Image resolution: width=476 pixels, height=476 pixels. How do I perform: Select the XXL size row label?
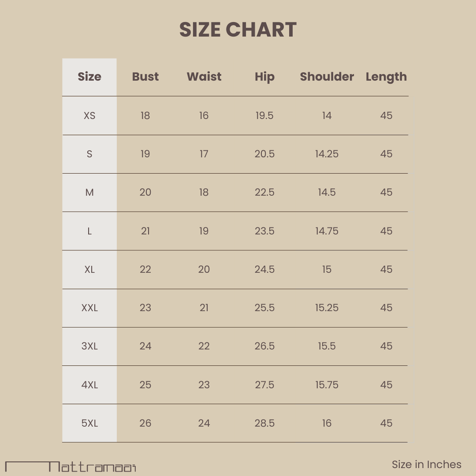click(x=89, y=308)
